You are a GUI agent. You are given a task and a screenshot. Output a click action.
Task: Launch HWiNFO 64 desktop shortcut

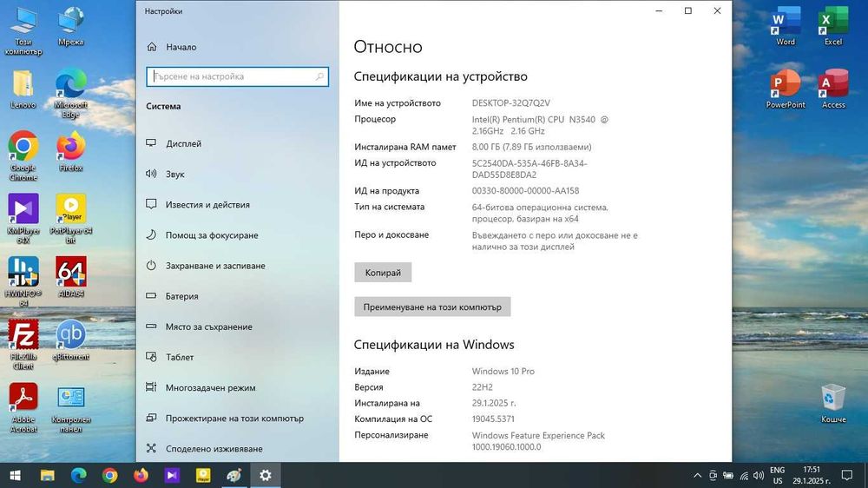point(23,282)
